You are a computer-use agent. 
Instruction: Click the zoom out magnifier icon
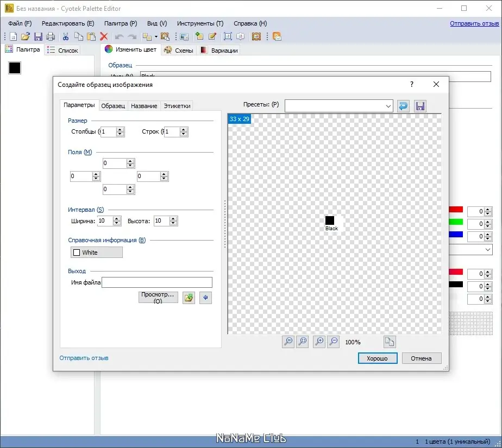[x=334, y=342]
